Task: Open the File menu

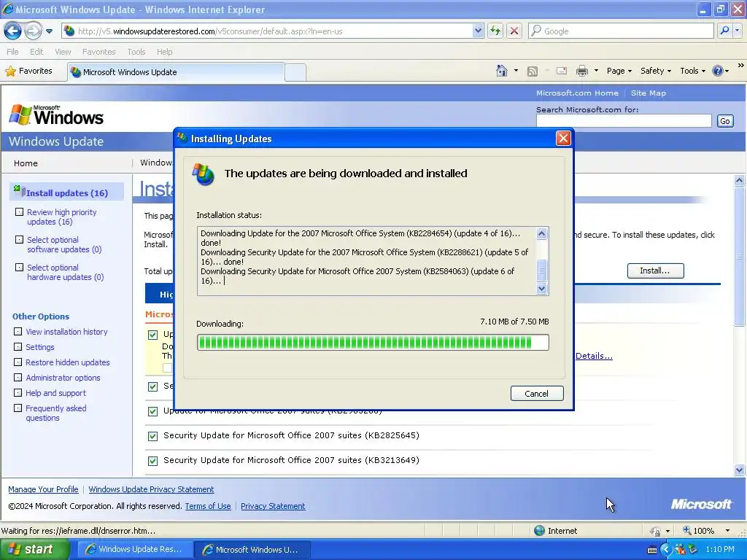Action: click(12, 52)
